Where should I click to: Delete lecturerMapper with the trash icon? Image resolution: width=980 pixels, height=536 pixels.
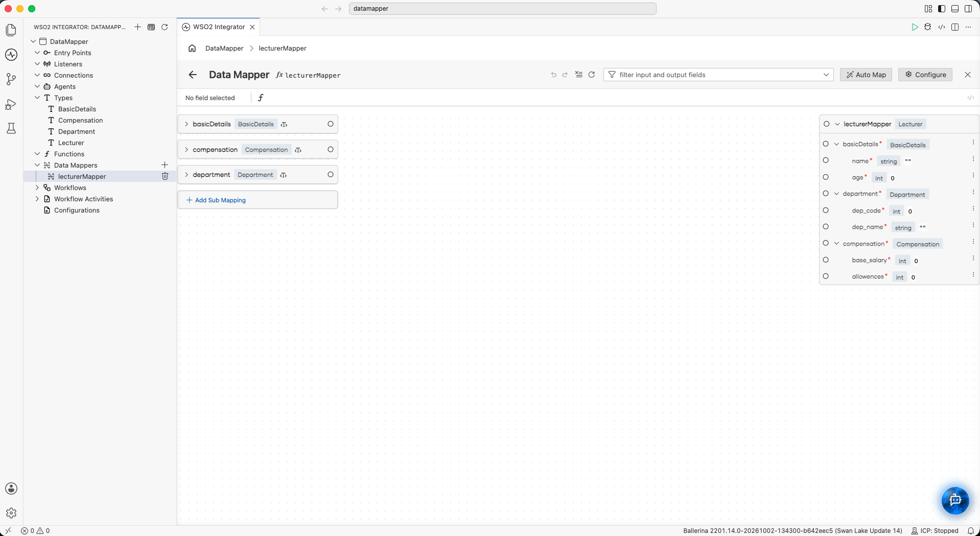(165, 176)
